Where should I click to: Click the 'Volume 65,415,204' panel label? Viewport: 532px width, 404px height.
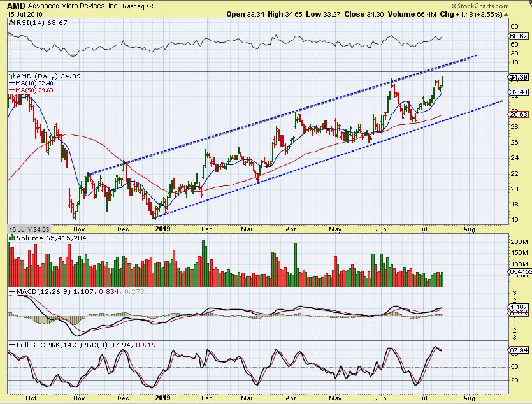51,238
